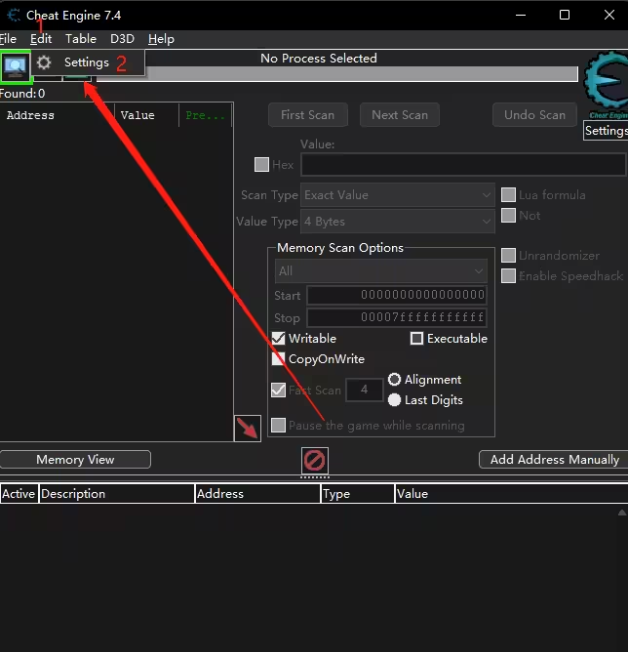Viewport: 629px width, 652px height.
Task: Open the D3D menu
Action: pyautogui.click(x=122, y=39)
